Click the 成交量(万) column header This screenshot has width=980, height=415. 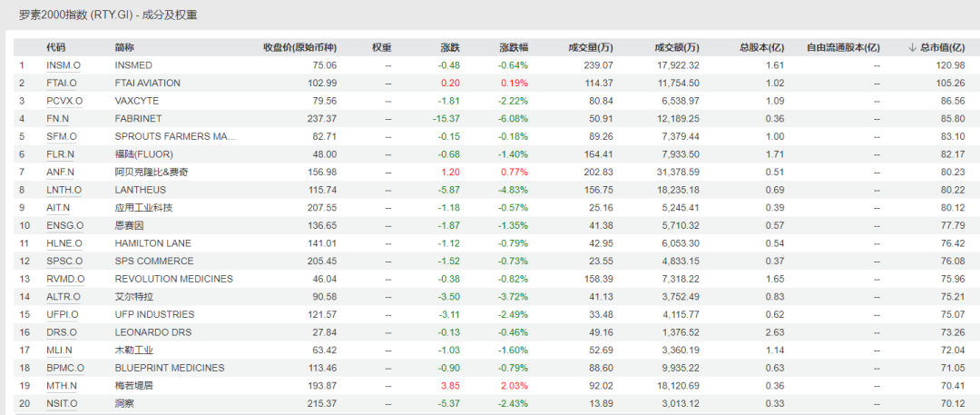[x=591, y=47]
